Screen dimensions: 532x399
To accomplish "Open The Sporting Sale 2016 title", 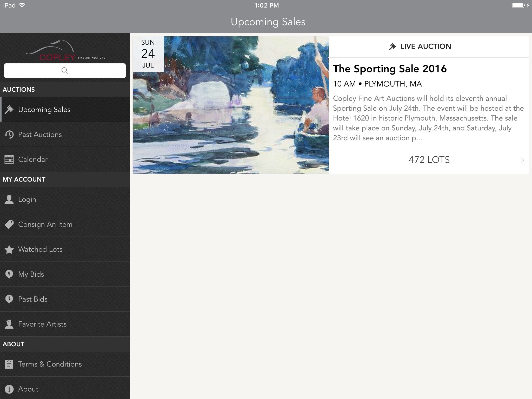I will (390, 69).
